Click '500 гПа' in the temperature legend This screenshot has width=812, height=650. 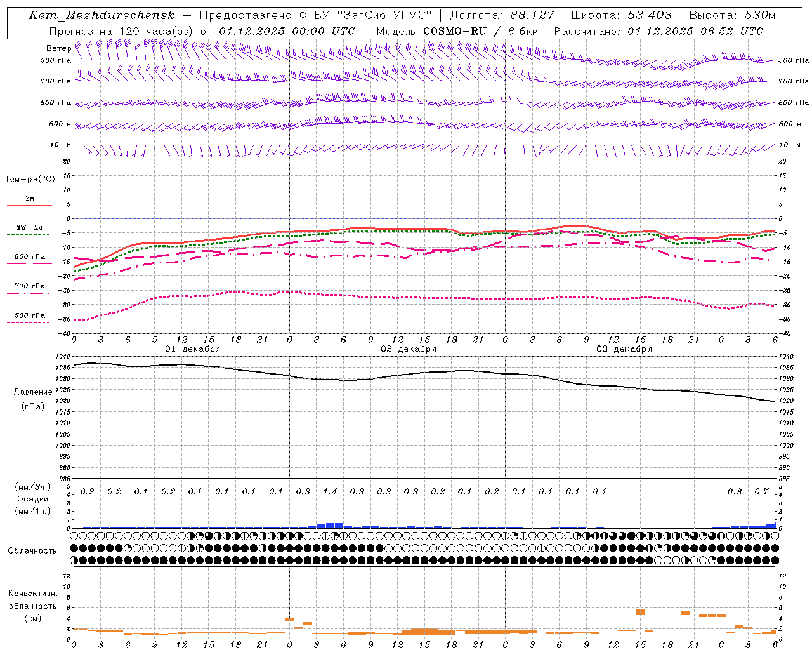tap(29, 315)
